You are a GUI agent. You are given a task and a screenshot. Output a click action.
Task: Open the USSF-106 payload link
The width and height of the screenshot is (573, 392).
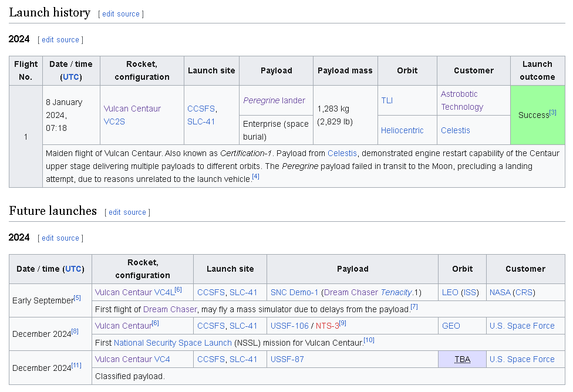click(x=289, y=326)
